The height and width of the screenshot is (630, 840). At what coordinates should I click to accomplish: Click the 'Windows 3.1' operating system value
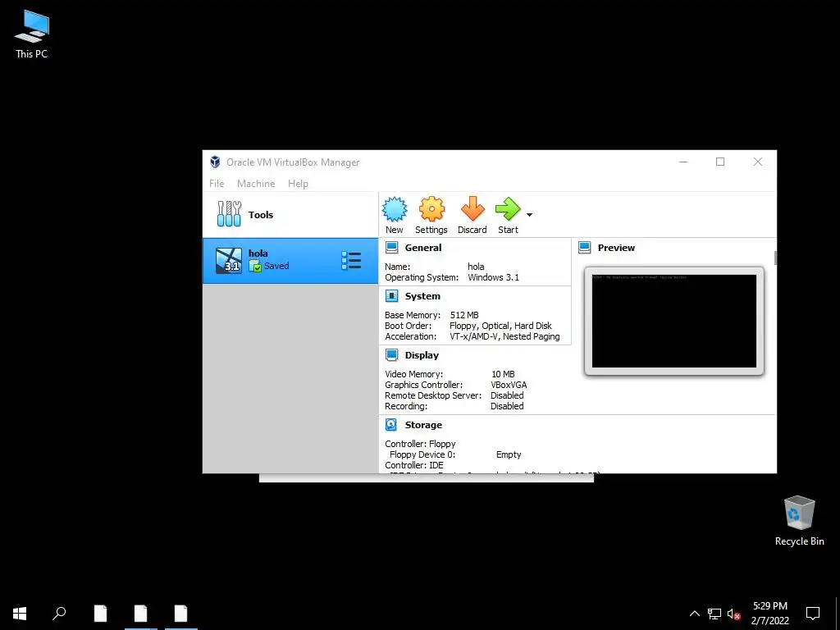pyautogui.click(x=493, y=277)
